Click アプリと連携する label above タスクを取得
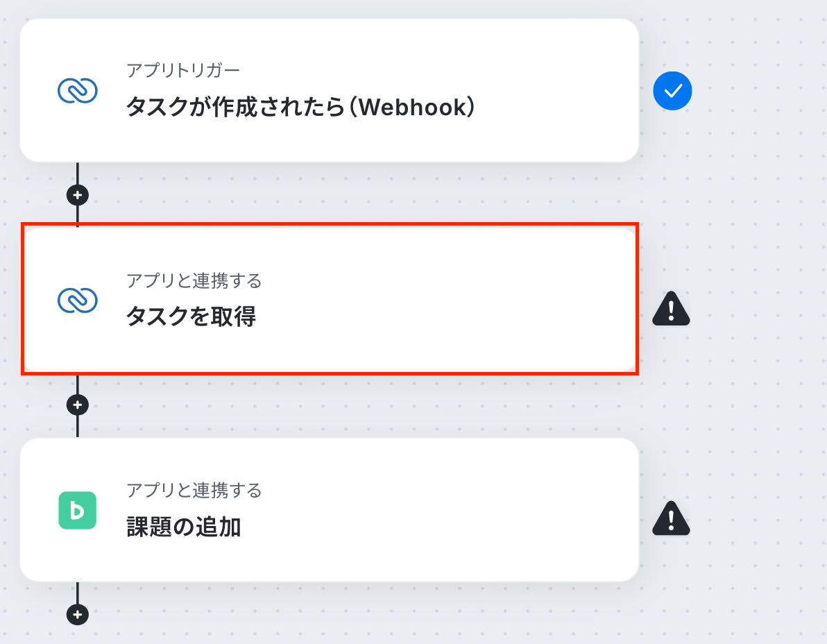Viewport: 827px width, 644px height. (x=194, y=280)
